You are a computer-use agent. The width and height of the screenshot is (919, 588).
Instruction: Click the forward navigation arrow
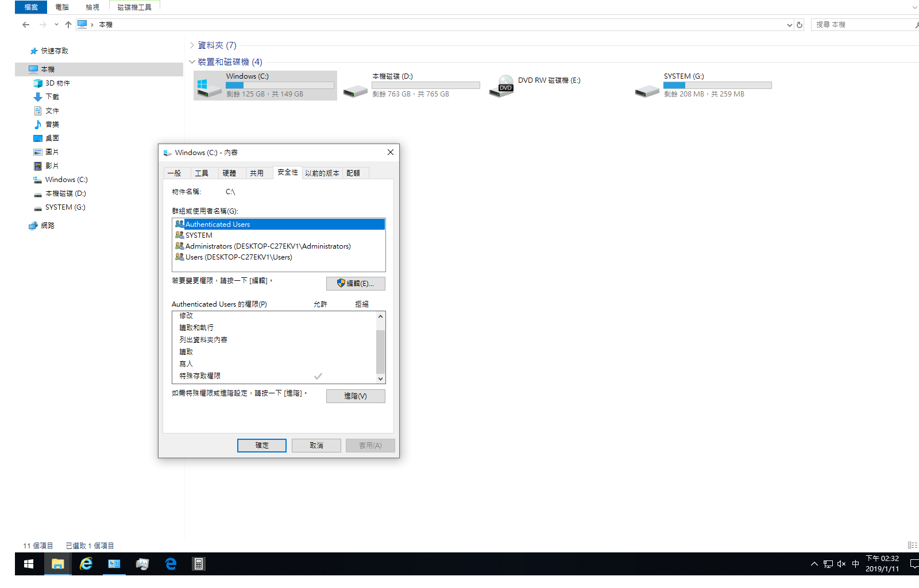pos(43,25)
